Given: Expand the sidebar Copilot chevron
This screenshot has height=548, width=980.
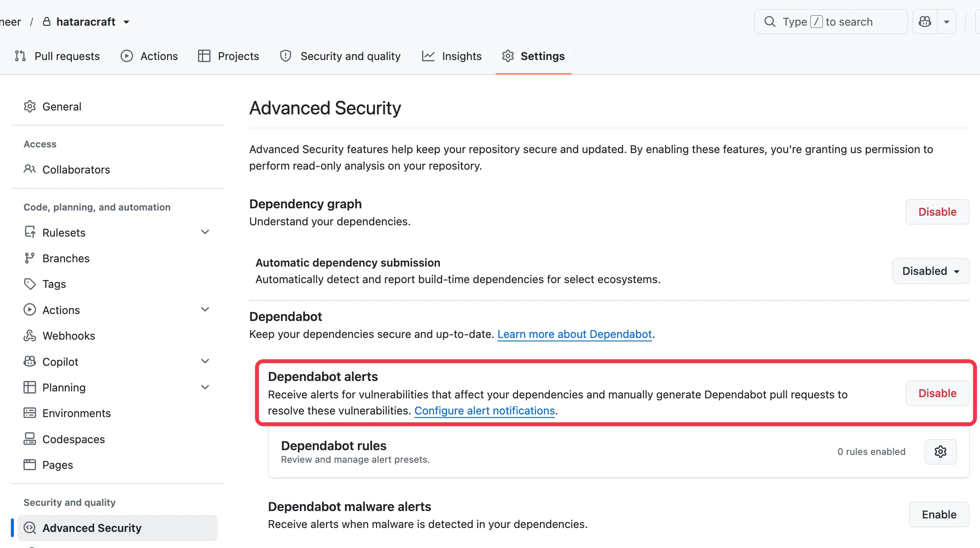Looking at the screenshot, I should click(205, 361).
